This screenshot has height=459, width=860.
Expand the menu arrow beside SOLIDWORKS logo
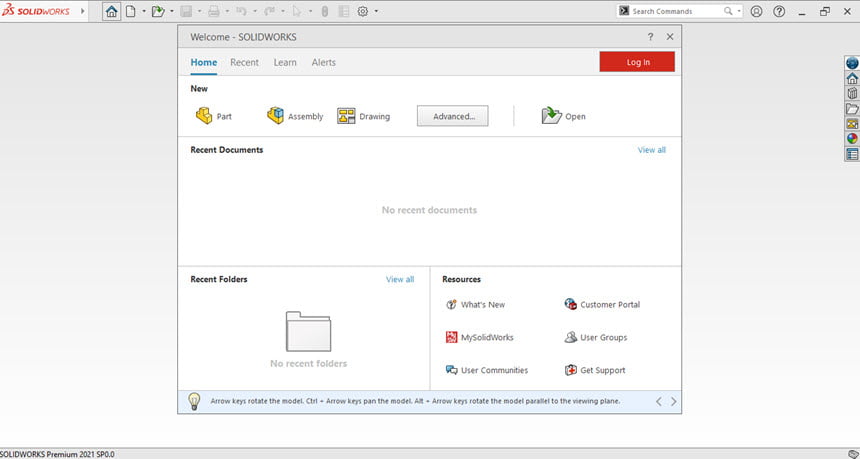coord(83,11)
